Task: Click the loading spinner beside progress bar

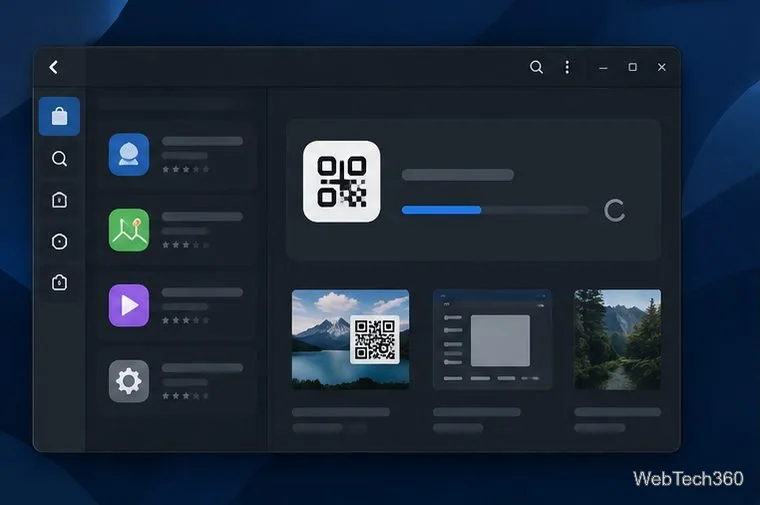Action: point(615,211)
